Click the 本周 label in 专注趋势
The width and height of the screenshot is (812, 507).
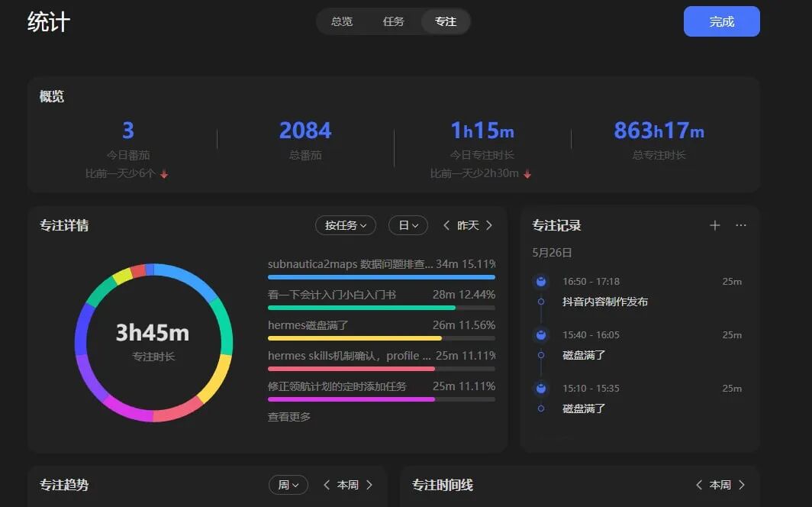(347, 485)
